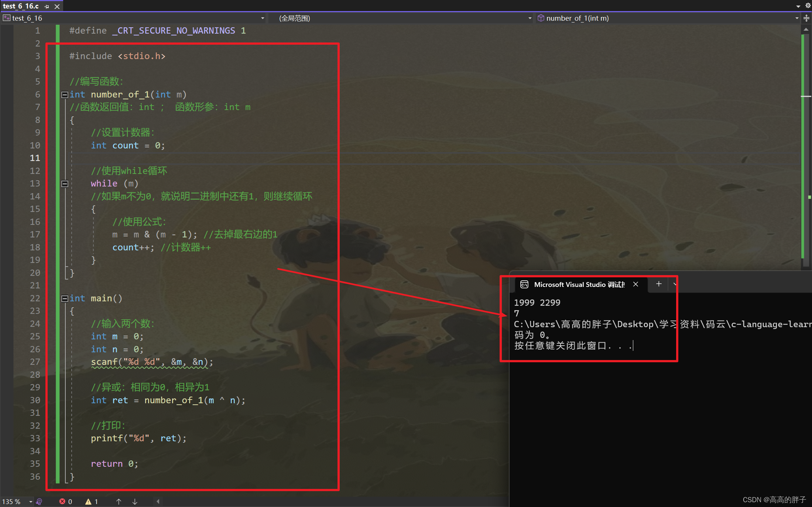This screenshot has width=812, height=507.
Task: Click the 'count++;' statement
Action: click(x=133, y=247)
